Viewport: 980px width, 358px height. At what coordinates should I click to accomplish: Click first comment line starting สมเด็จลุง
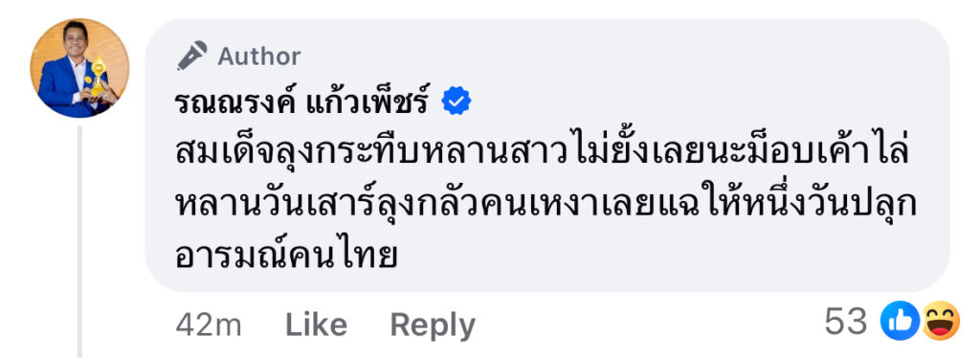[x=542, y=156]
